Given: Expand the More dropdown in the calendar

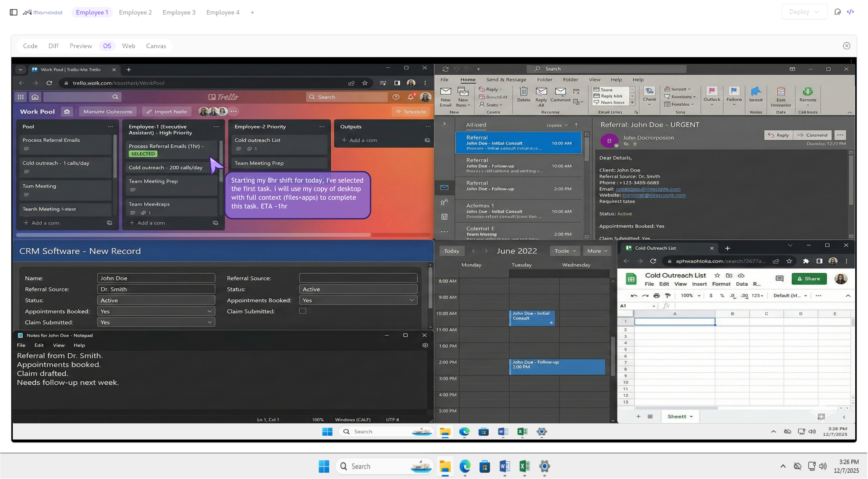Looking at the screenshot, I should (x=597, y=251).
